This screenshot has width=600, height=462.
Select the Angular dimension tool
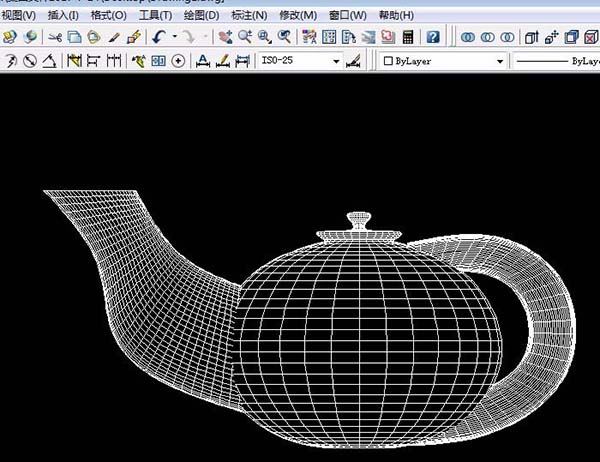49,60
